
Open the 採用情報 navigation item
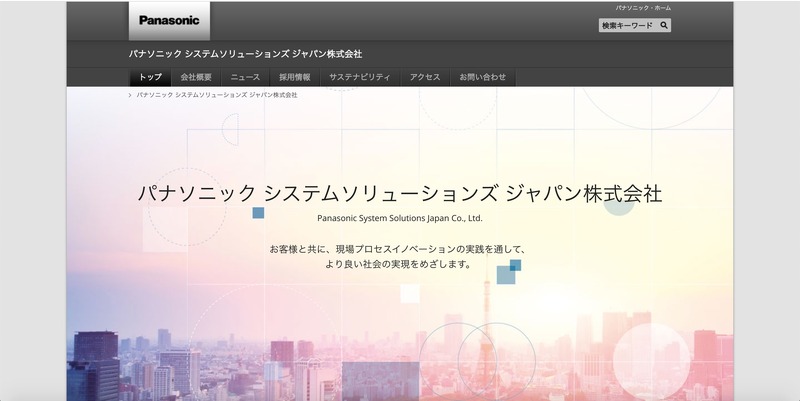(295, 77)
